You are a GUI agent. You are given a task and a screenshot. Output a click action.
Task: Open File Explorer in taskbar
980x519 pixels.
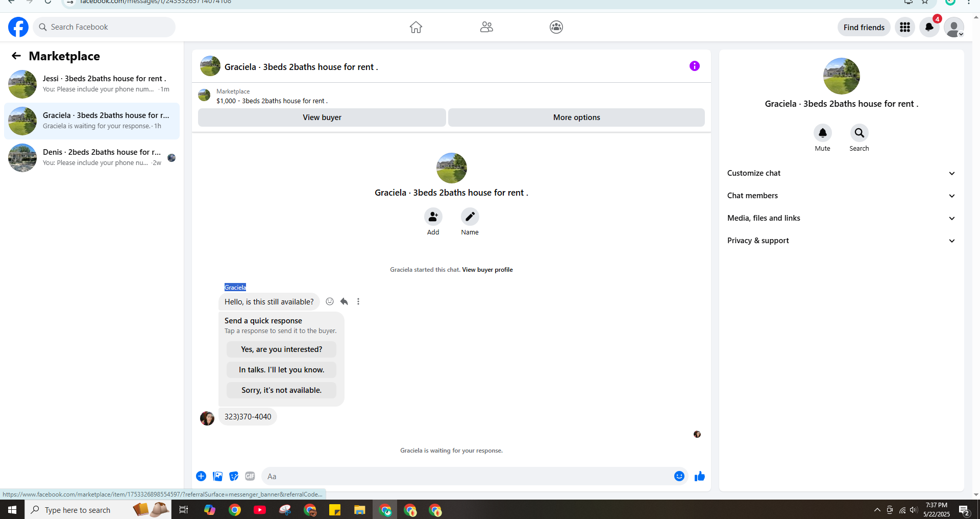point(360,510)
